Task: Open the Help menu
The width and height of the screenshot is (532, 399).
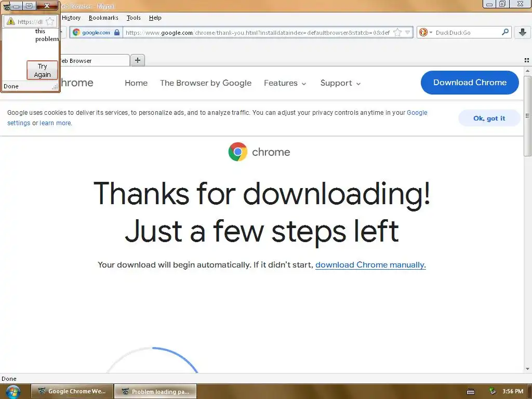Action: pos(155,18)
